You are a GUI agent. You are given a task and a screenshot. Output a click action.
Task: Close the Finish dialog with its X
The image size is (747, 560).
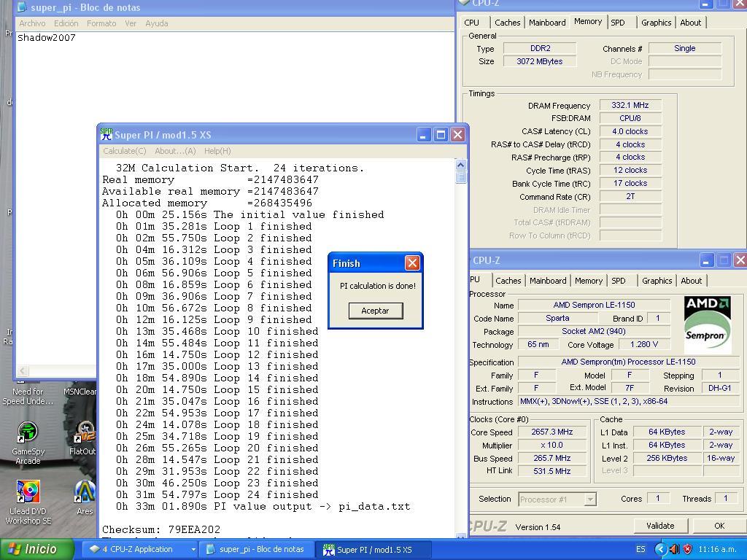(x=412, y=262)
